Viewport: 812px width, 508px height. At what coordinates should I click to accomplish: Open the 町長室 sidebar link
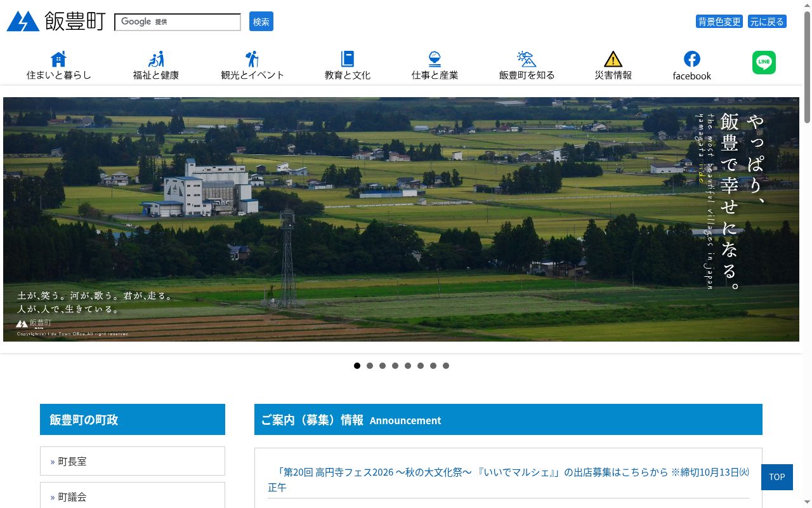[x=133, y=461]
